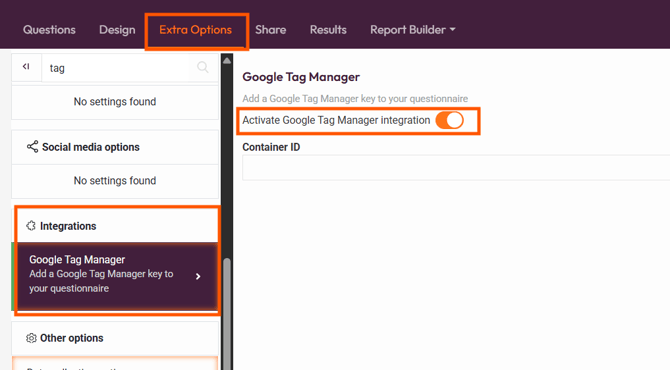This screenshot has height=370, width=670.
Task: Click the Container ID label
Action: 271,147
